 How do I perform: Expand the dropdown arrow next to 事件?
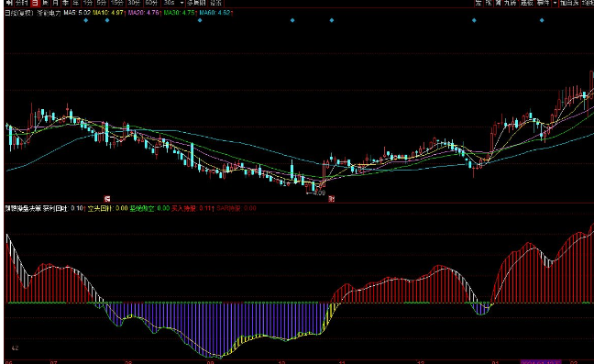[x=555, y=3]
